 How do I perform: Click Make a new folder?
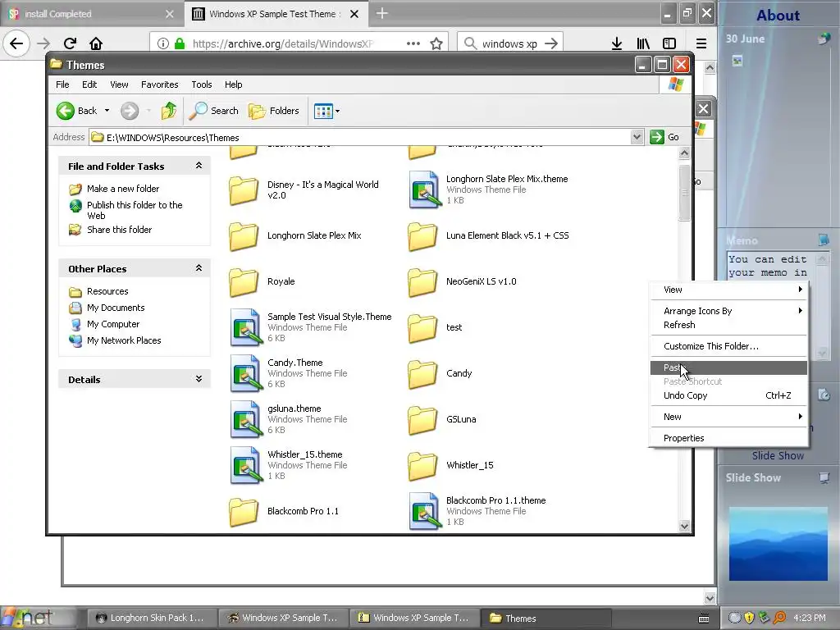coord(123,189)
